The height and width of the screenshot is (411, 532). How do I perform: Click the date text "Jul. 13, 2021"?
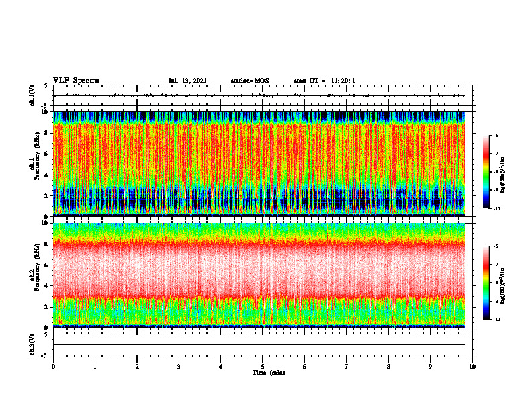click(187, 81)
